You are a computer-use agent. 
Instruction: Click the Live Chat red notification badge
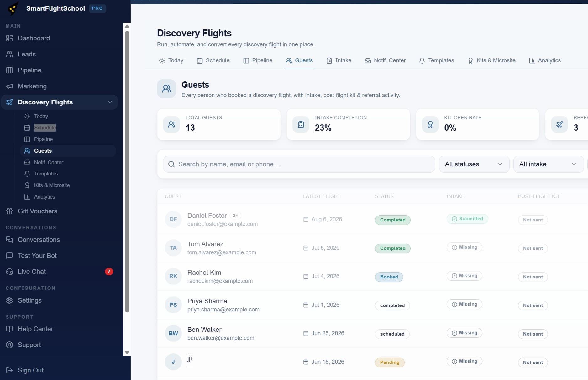coord(109,272)
